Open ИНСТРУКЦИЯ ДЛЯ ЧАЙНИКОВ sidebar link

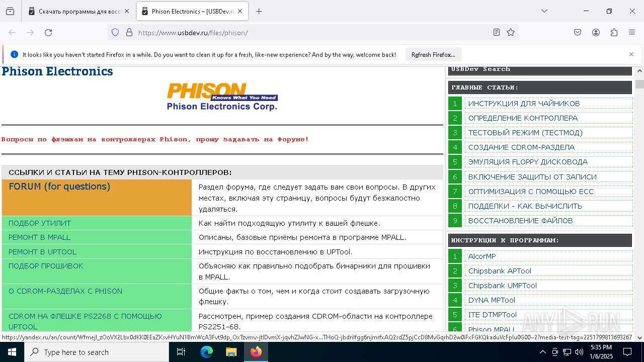pos(524,104)
